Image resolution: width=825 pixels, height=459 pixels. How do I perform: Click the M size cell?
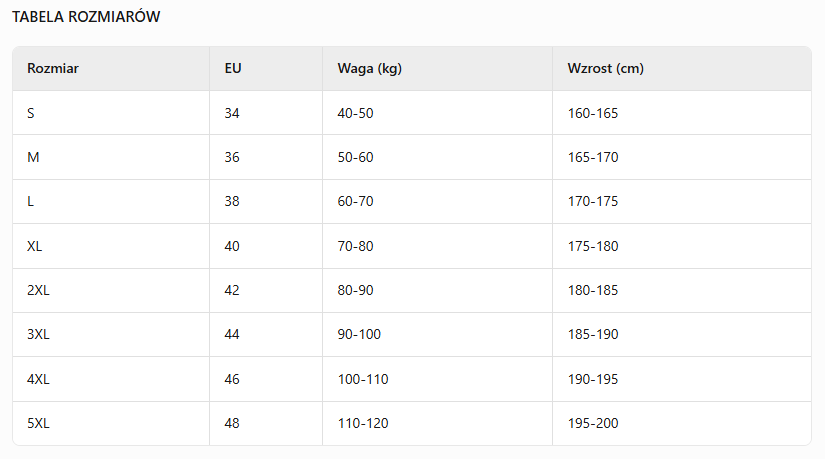tap(33, 157)
